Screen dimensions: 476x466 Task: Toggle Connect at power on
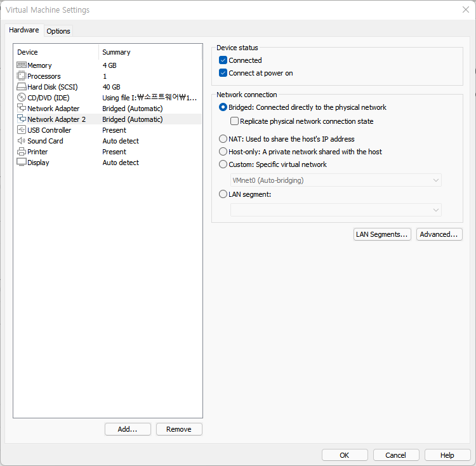pyautogui.click(x=223, y=73)
